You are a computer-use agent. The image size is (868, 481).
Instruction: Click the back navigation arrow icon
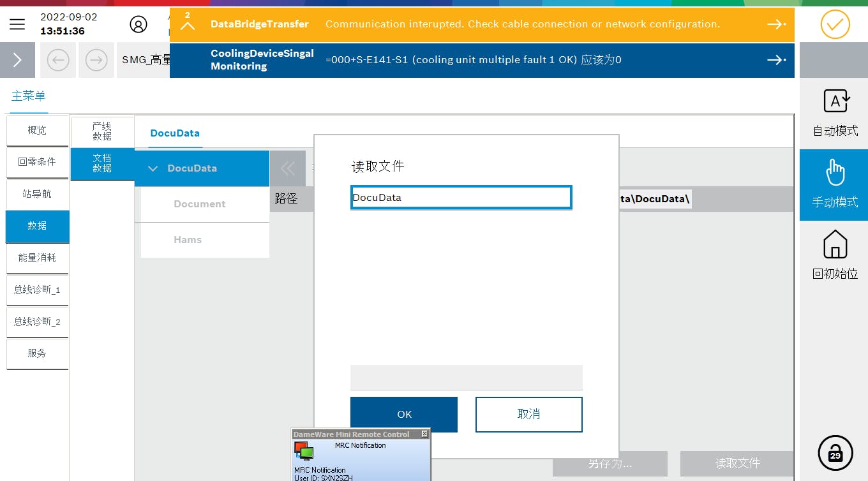pos(58,60)
